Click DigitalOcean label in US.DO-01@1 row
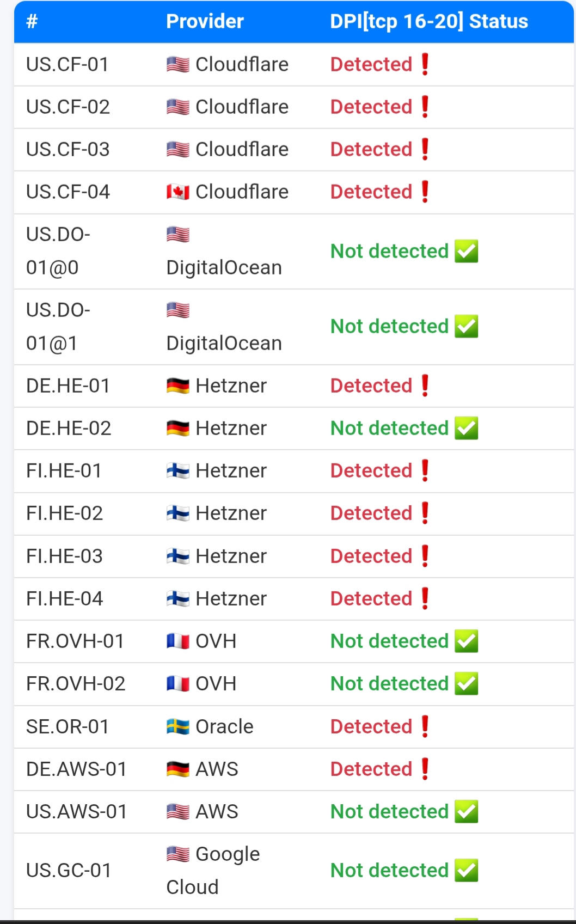This screenshot has width=576, height=924. (x=224, y=343)
